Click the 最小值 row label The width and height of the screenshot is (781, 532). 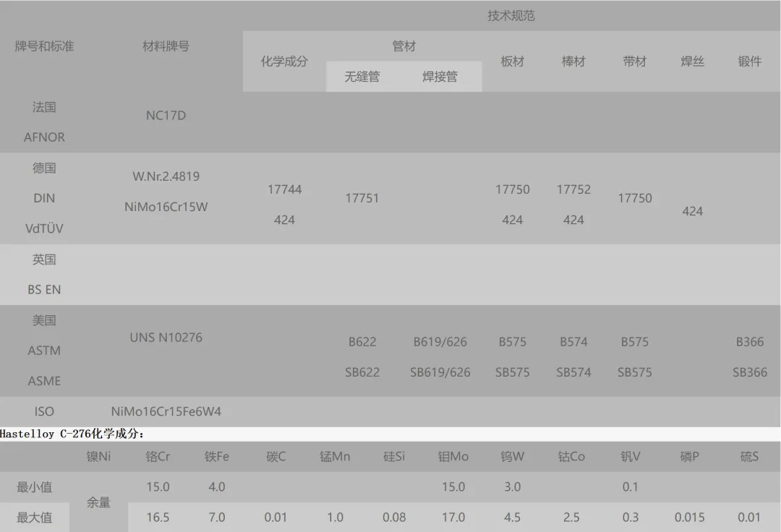click(35, 487)
